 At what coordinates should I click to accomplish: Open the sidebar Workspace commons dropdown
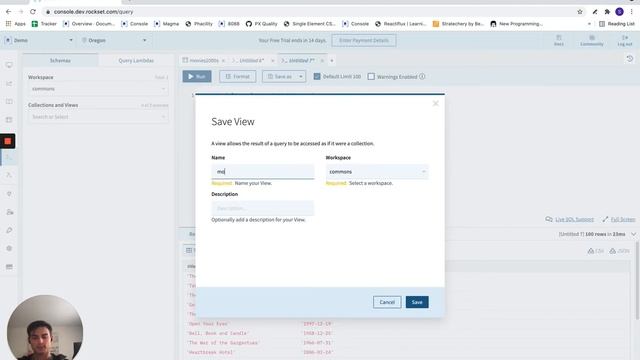(98, 89)
